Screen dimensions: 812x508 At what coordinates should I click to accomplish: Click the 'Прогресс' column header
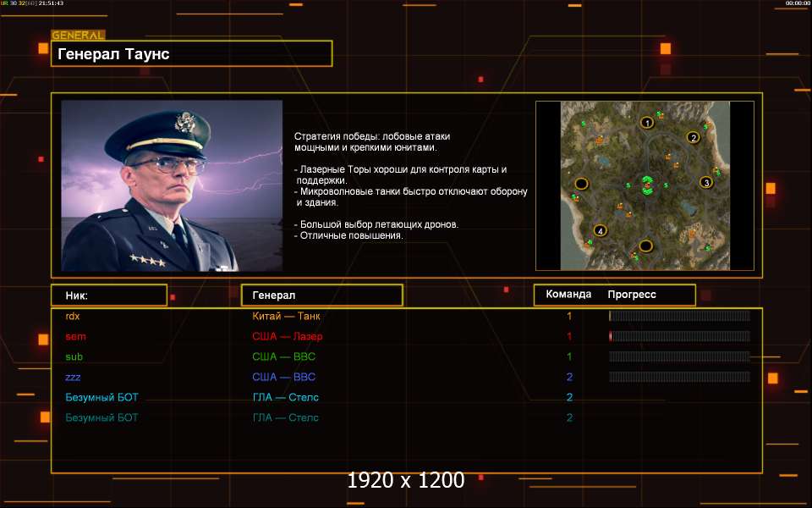click(x=632, y=295)
